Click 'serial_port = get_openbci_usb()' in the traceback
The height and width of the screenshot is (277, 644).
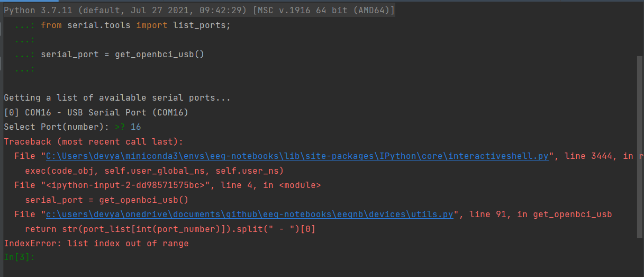pos(107,200)
